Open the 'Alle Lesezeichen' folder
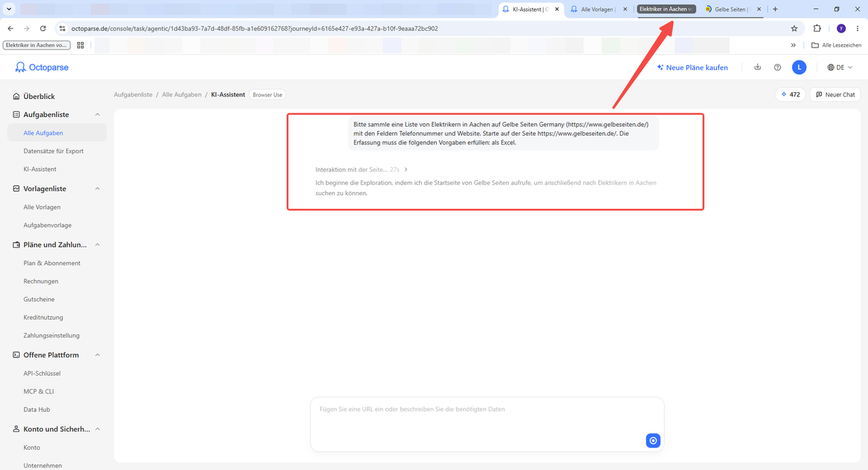Viewport: 868px width, 470px height. (837, 45)
